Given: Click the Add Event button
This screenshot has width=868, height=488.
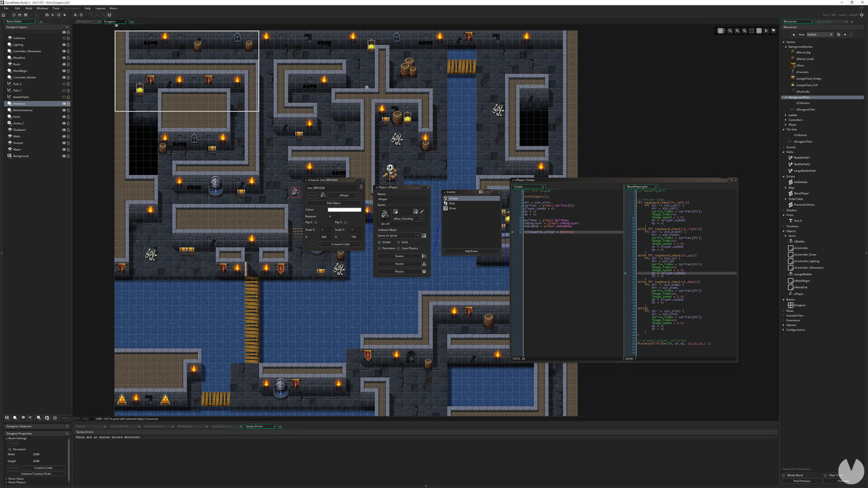Looking at the screenshot, I should click(471, 251).
